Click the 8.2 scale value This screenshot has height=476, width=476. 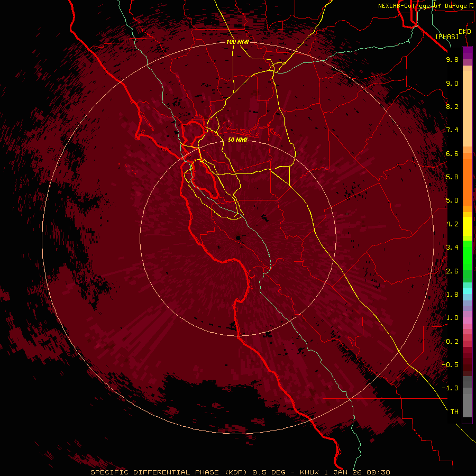452,106
